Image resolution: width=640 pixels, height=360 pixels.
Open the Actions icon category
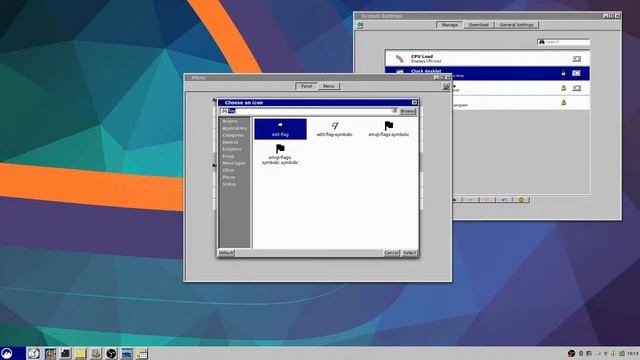click(x=230, y=121)
